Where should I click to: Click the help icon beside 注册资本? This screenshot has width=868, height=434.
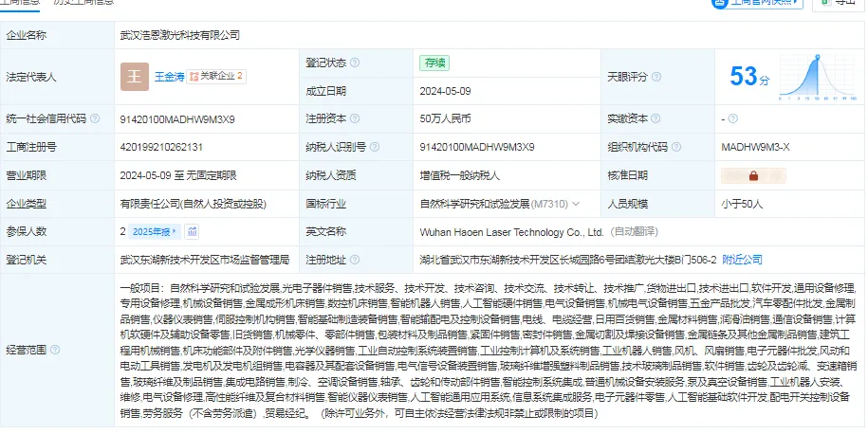click(355, 118)
